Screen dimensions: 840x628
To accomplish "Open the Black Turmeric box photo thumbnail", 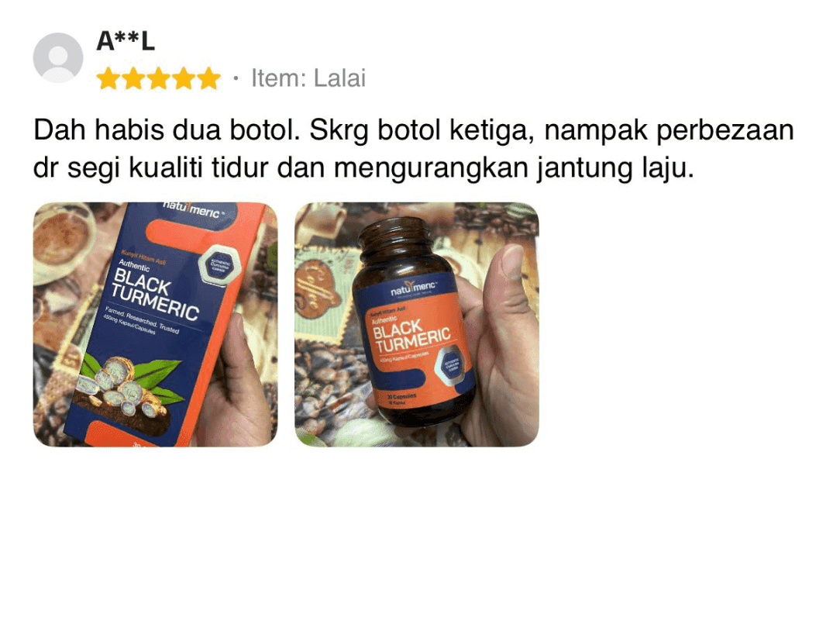I will [155, 324].
